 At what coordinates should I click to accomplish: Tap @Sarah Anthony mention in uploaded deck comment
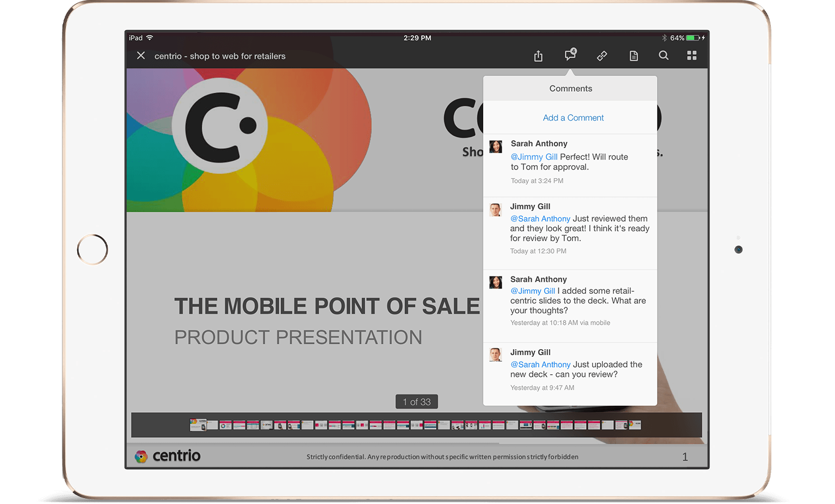point(540,365)
